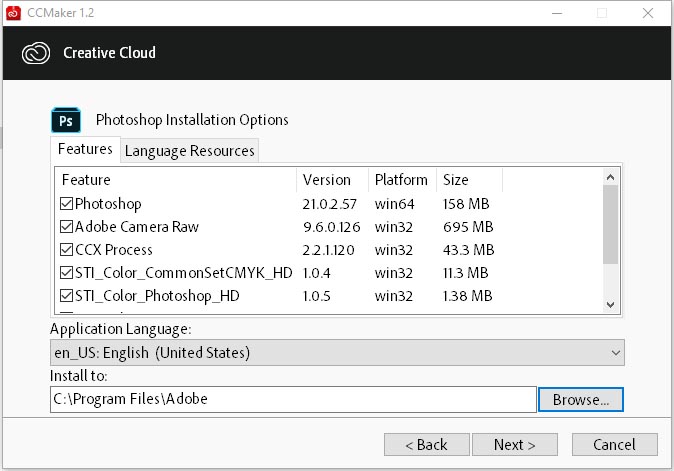Click the Browse... button
Viewport: 674px width, 471px height.
click(581, 400)
